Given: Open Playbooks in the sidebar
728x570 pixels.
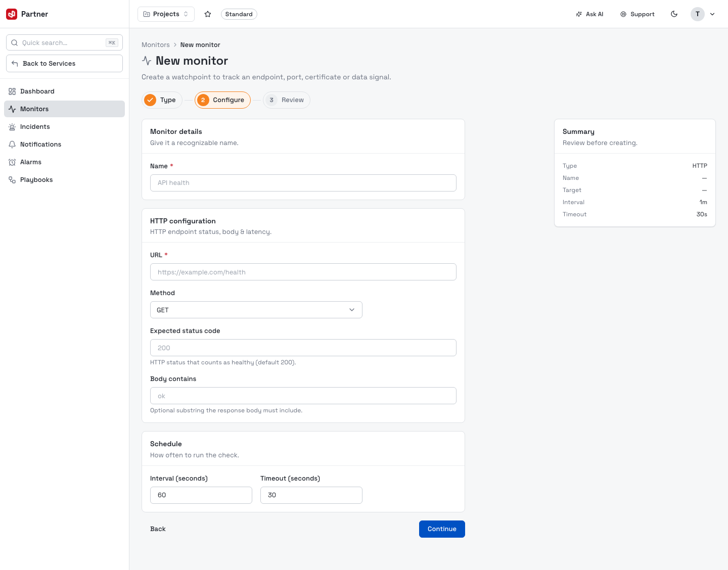Looking at the screenshot, I should click(x=64, y=180).
